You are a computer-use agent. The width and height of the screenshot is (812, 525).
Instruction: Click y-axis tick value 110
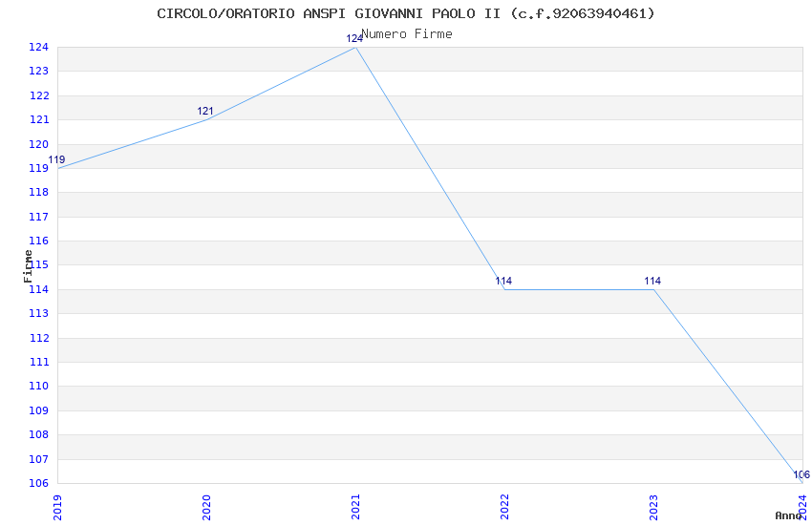click(39, 386)
